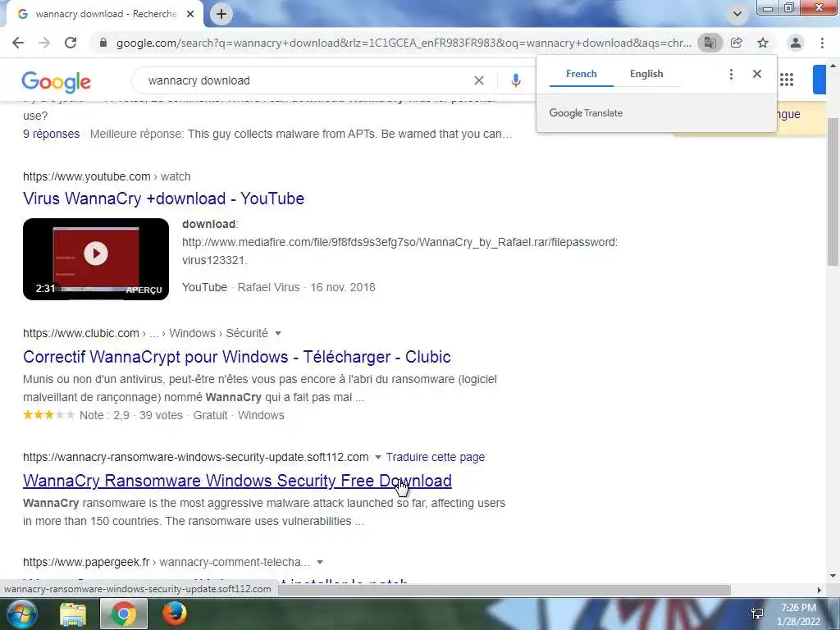
Task: Click the network tray icon
Action: (x=757, y=614)
